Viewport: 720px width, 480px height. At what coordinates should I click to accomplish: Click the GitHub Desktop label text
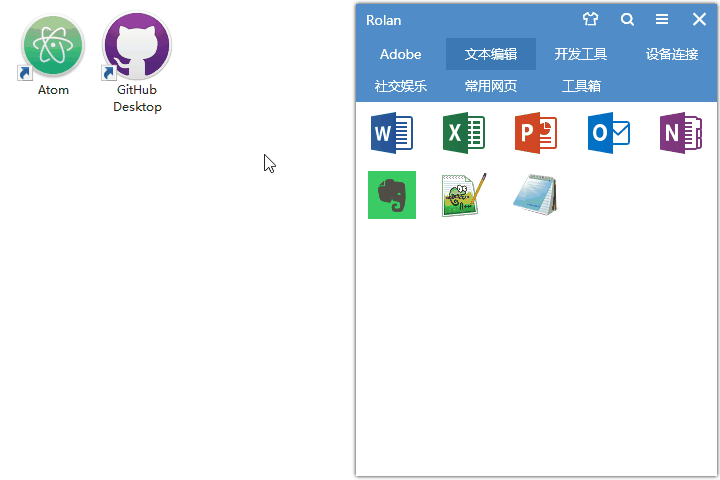tap(137, 98)
